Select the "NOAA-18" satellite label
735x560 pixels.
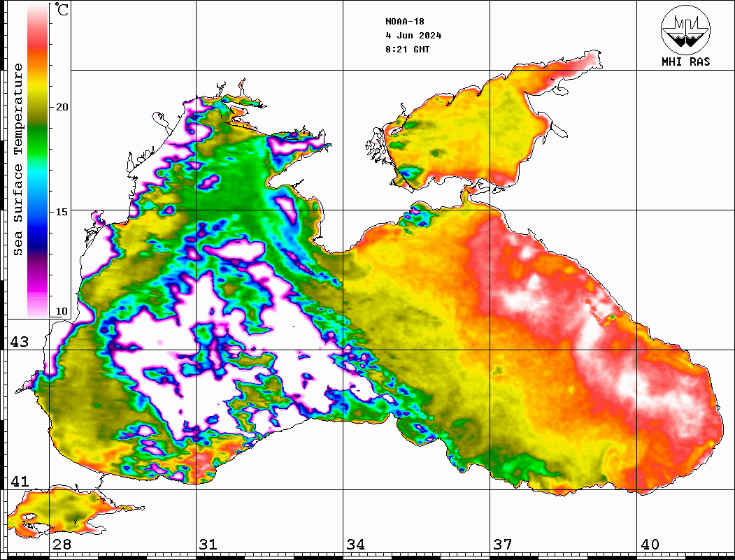click(x=404, y=22)
